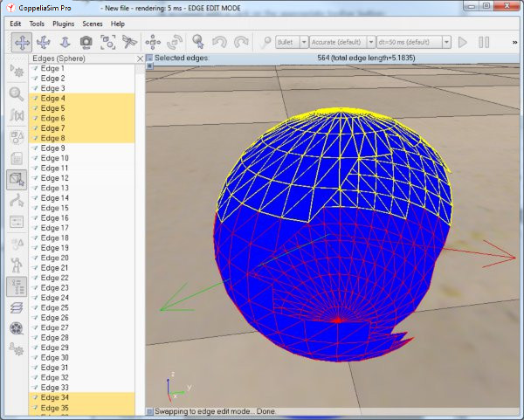Maximize the CoppeliaSim window
Screen dimensions: 524x420
(x=486, y=6)
